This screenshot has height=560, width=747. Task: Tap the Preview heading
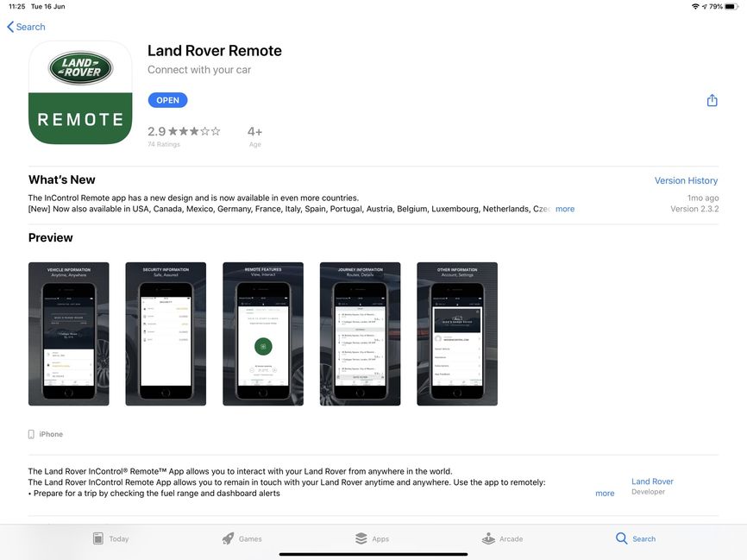point(51,238)
